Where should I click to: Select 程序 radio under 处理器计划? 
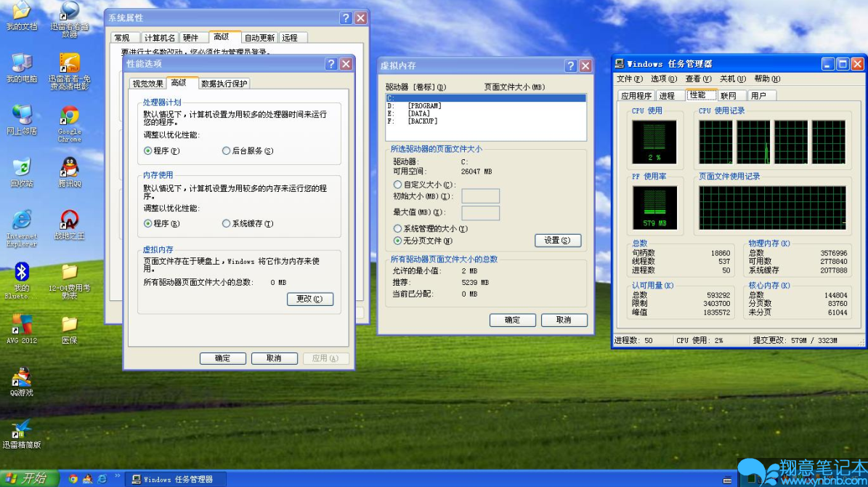tap(161, 150)
